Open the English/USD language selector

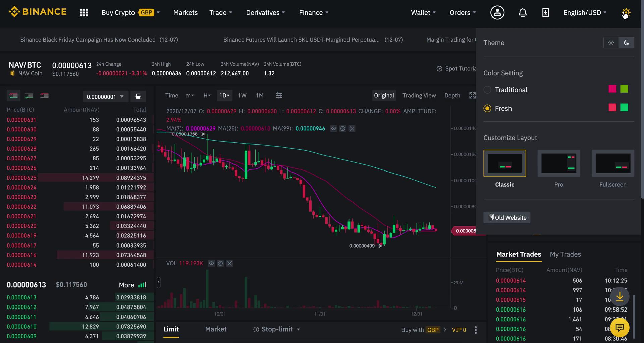[585, 13]
